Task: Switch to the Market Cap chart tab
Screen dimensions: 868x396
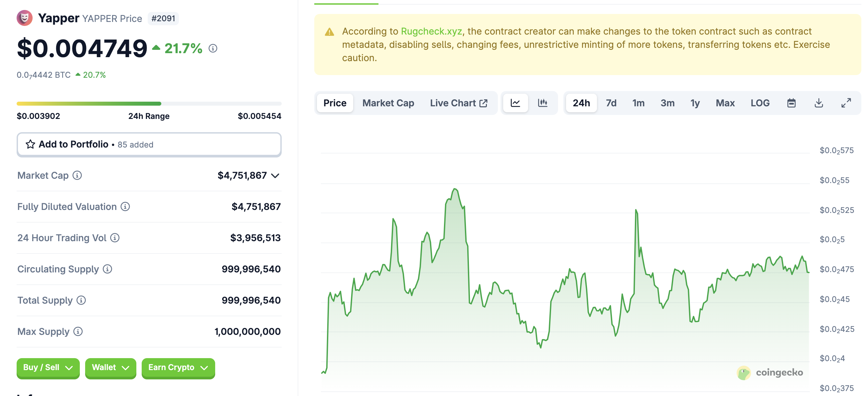Action: tap(388, 103)
